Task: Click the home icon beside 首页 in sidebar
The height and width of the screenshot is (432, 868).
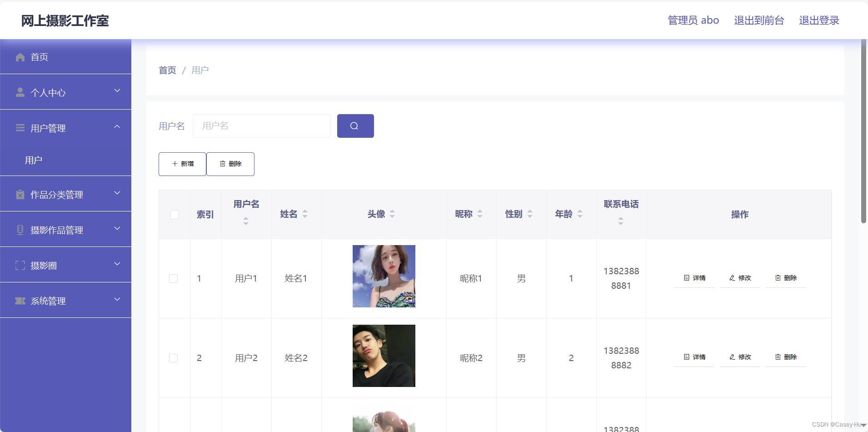Action: [x=20, y=57]
